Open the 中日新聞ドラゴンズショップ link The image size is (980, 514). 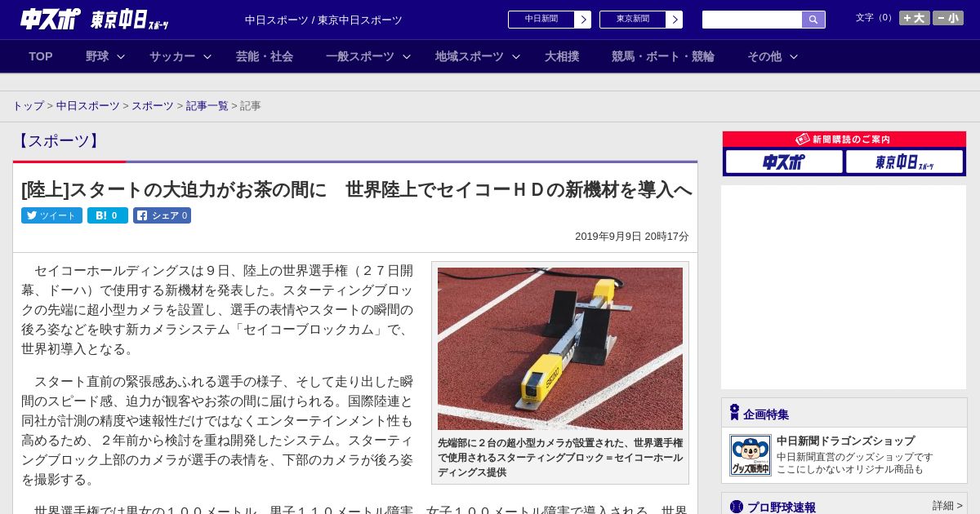coord(845,441)
